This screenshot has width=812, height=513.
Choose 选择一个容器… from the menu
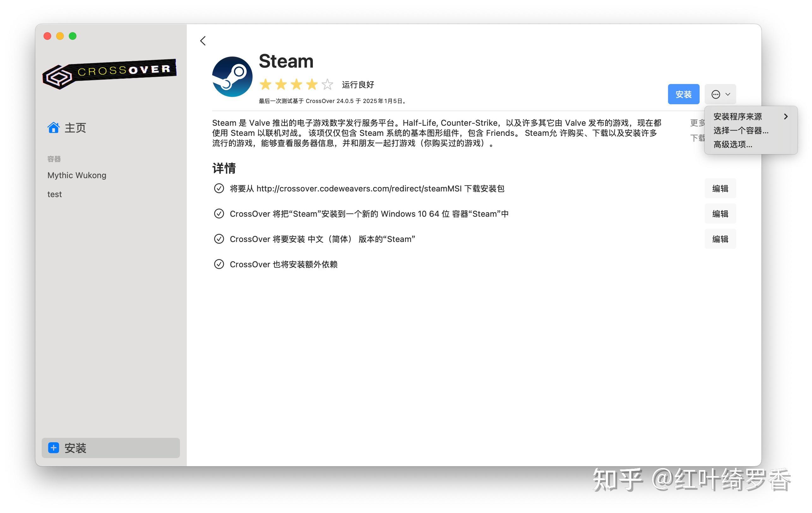point(741,130)
